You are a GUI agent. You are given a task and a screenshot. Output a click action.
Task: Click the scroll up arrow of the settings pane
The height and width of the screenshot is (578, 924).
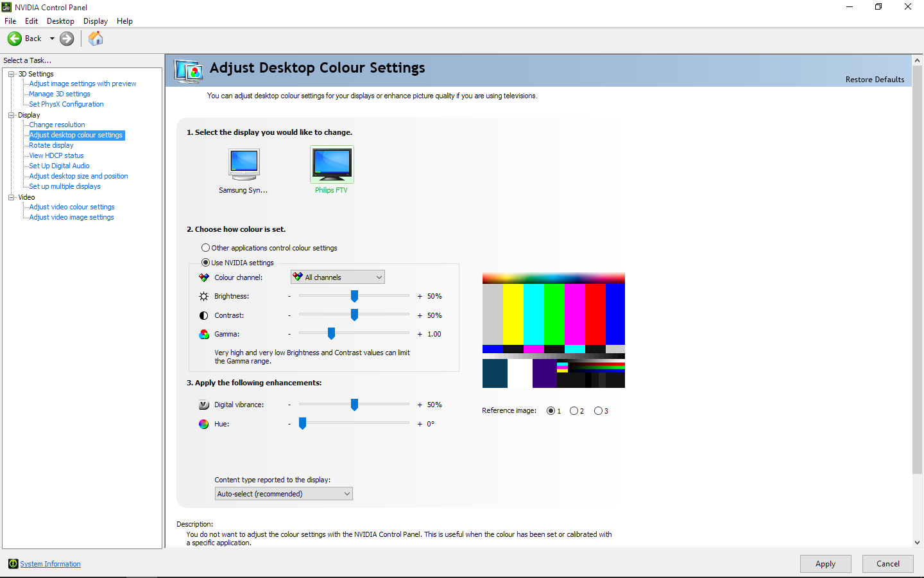click(x=917, y=60)
